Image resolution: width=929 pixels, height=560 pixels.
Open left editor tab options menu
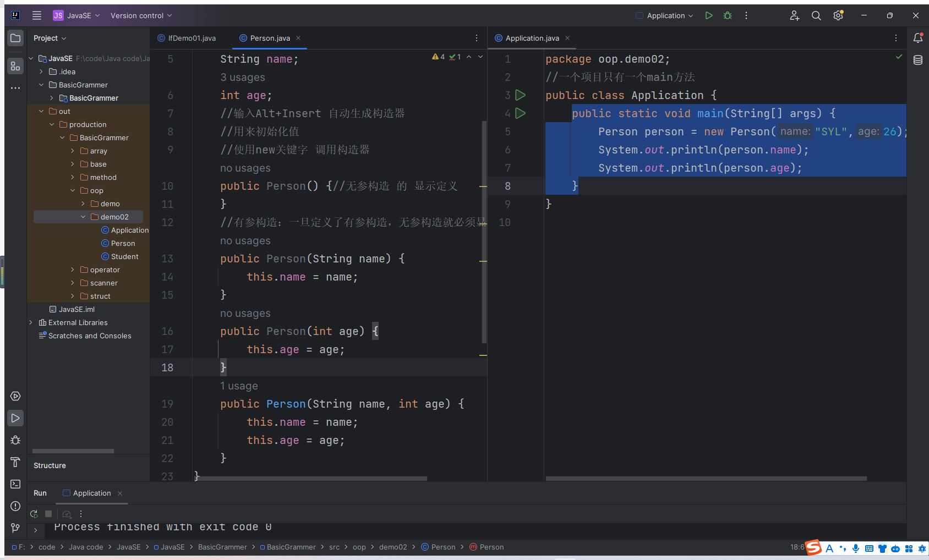tap(477, 38)
